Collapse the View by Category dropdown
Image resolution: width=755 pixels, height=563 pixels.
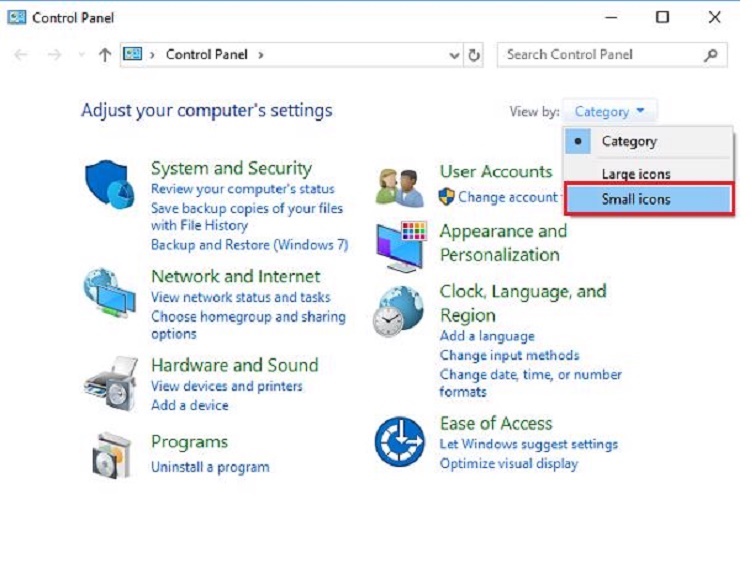[x=610, y=112]
